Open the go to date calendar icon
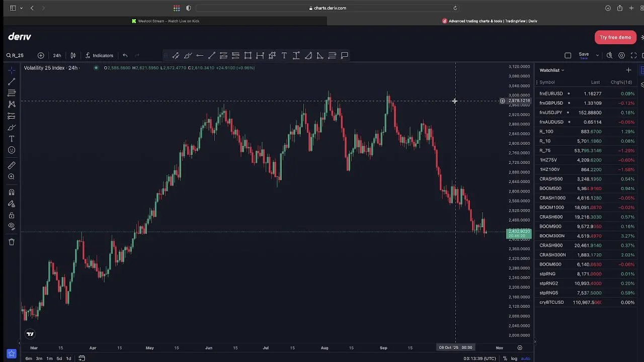This screenshot has width=644, height=362. [82, 358]
